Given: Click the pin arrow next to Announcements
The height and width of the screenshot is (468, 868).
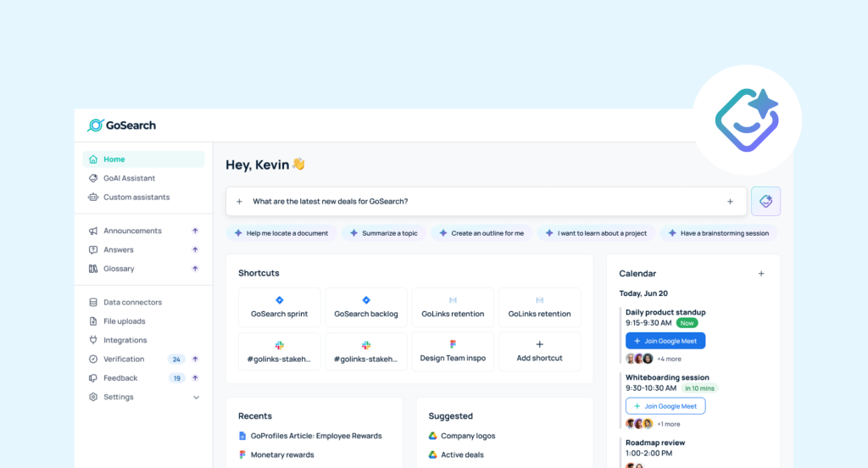Looking at the screenshot, I should point(195,231).
